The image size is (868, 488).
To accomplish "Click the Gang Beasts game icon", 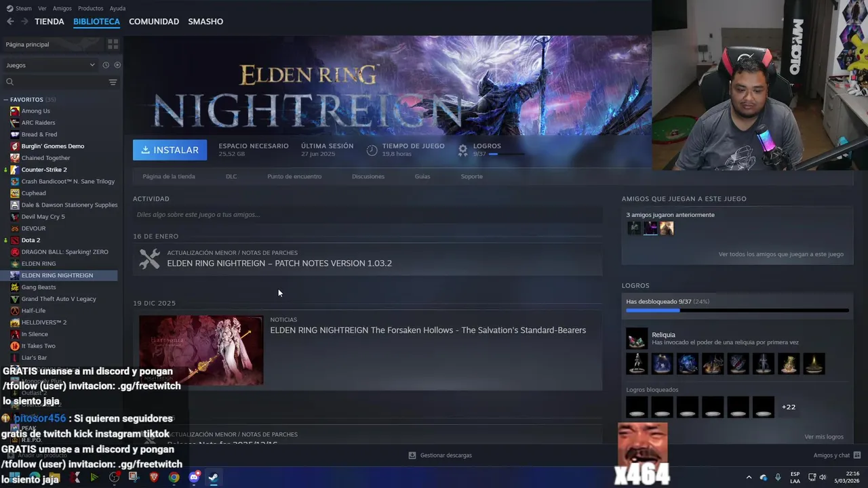I will click(15, 287).
